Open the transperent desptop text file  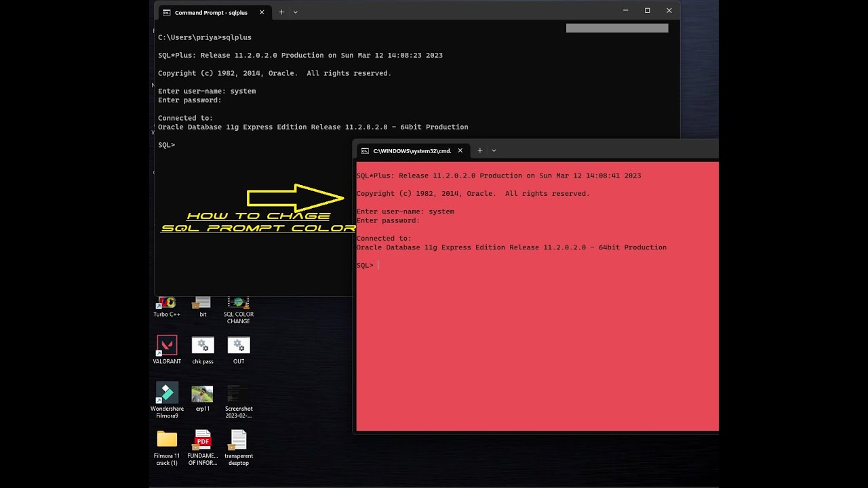[x=239, y=447]
